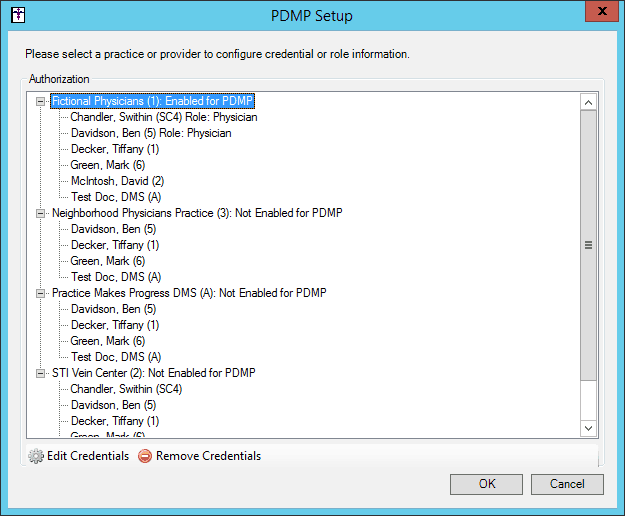Click the PDMP Setup title bar app icon
This screenshot has height=516, width=625.
18,15
